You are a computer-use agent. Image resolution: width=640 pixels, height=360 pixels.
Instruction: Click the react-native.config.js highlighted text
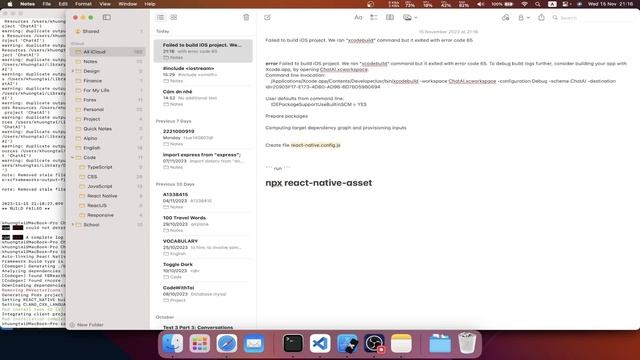point(316,145)
